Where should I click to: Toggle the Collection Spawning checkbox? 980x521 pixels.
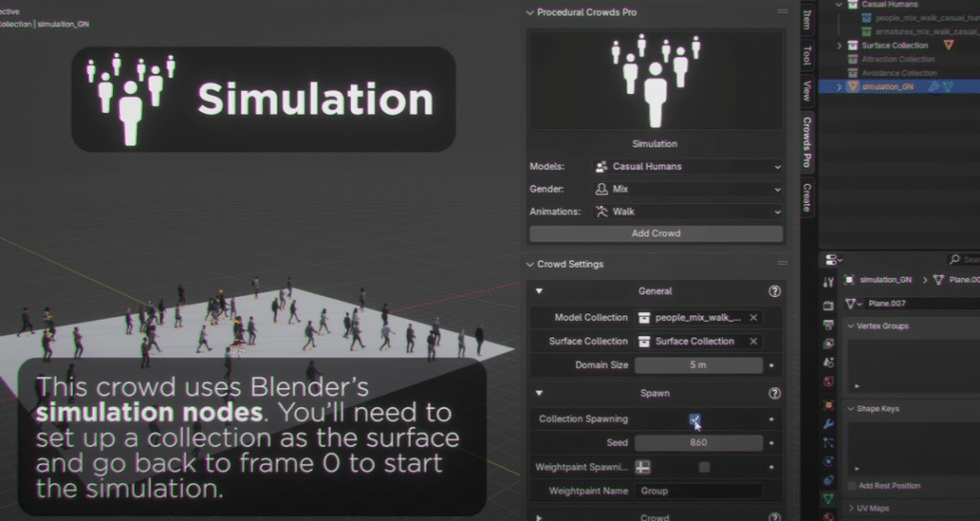click(696, 419)
